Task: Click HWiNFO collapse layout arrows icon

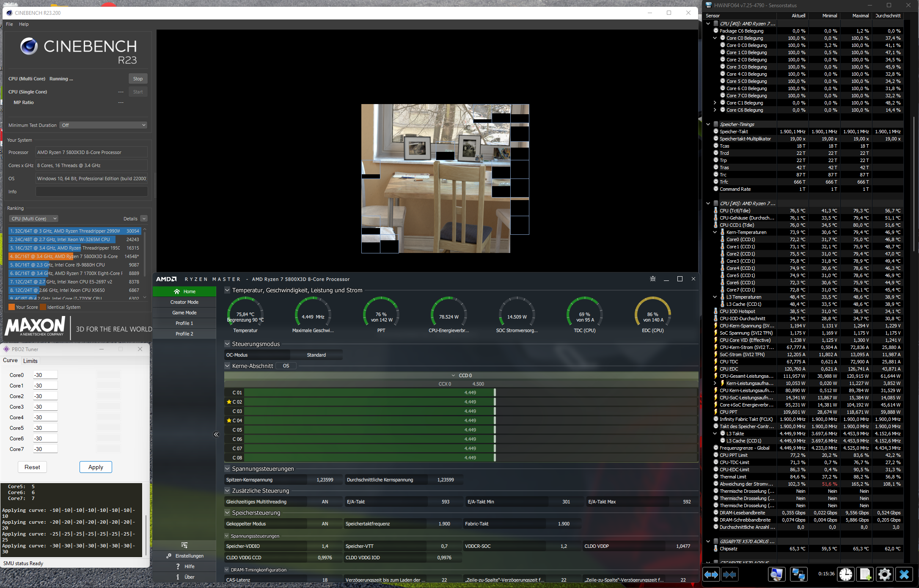Action: coord(730,574)
